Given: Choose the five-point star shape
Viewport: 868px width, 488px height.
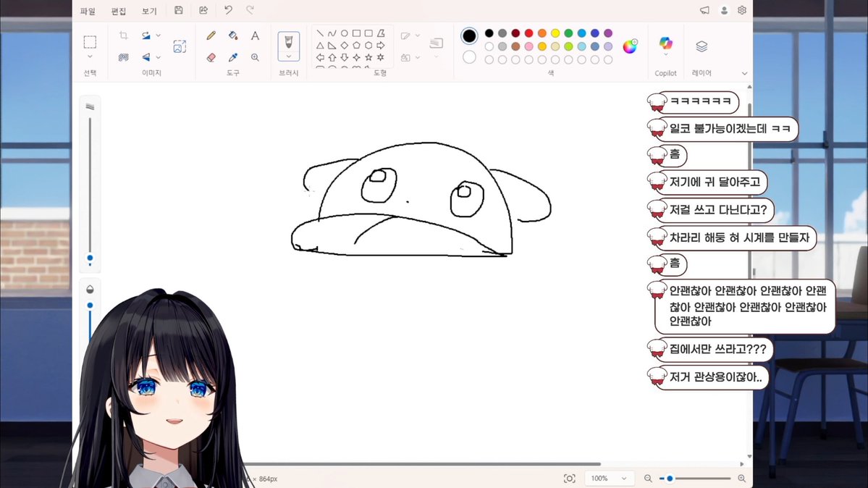Looking at the screenshot, I should 368,57.
